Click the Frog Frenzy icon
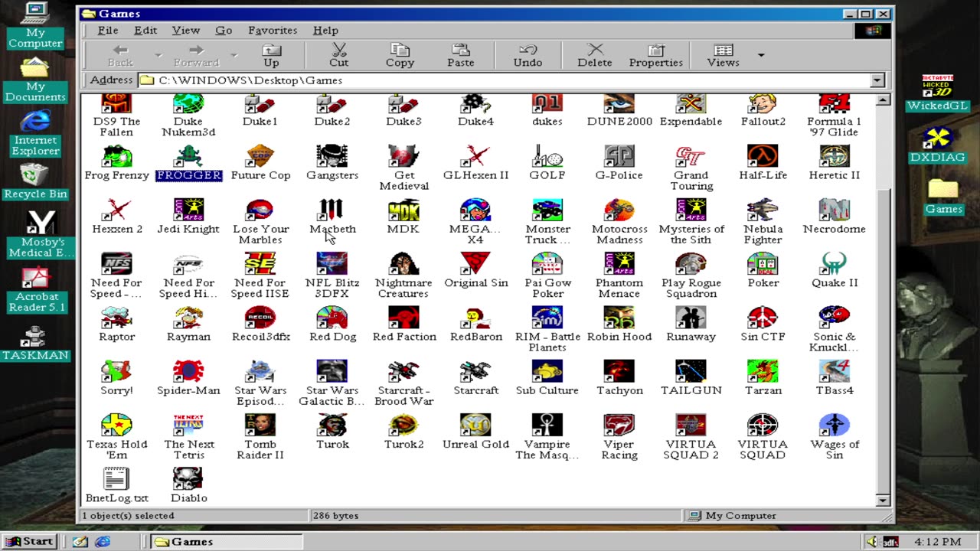 (x=116, y=157)
